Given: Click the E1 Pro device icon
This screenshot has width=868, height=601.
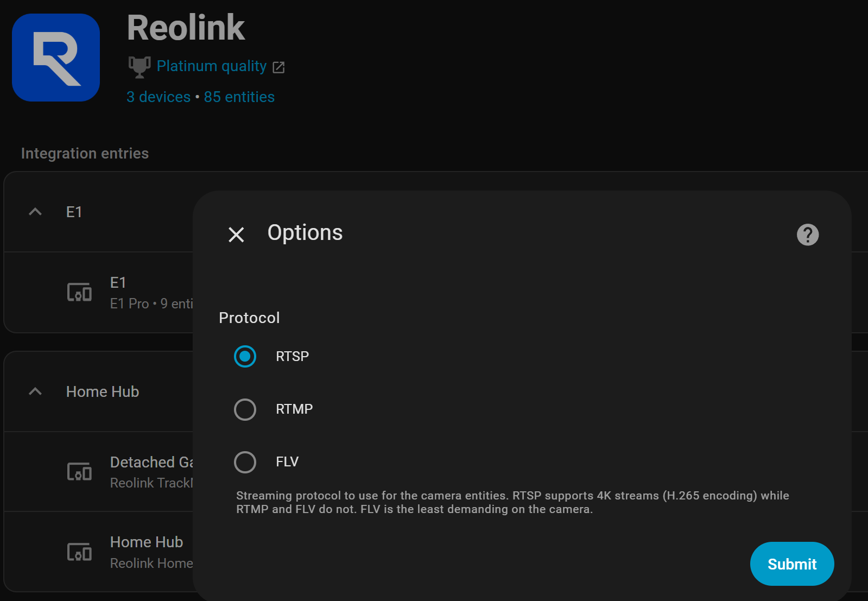Looking at the screenshot, I should click(79, 293).
